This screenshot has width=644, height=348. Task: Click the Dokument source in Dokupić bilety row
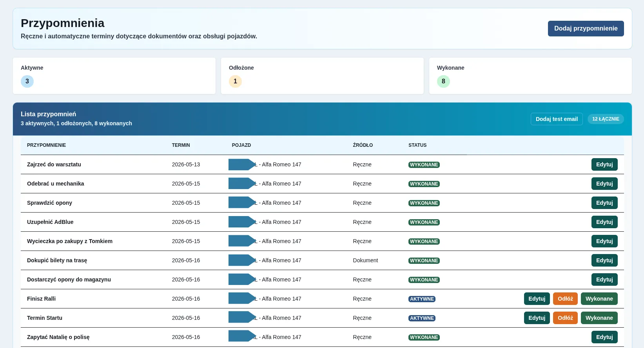[x=365, y=260]
